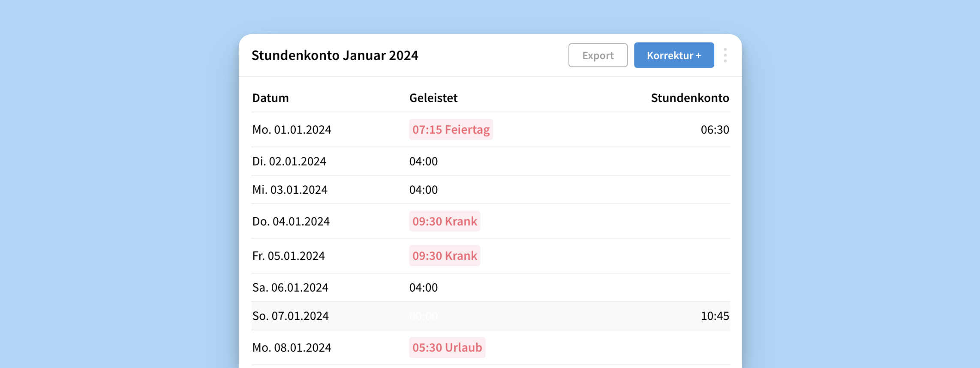Screen dimensions: 980x368
Task: Select the Mo. 08.01.2024 row date
Action: [292, 347]
